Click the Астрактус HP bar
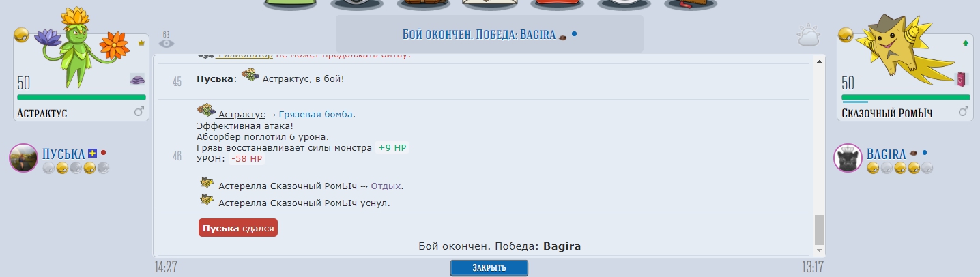Viewport: 980px width, 277px height. [x=81, y=97]
